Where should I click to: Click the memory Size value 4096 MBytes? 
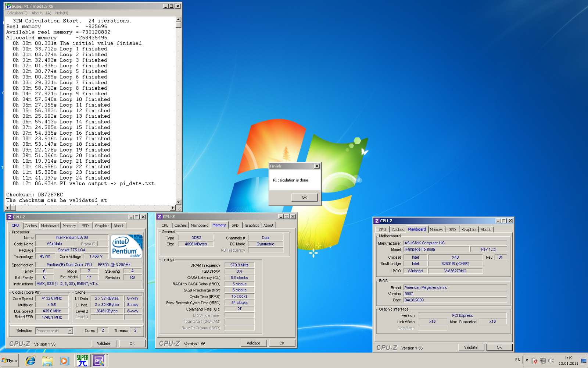tap(196, 244)
